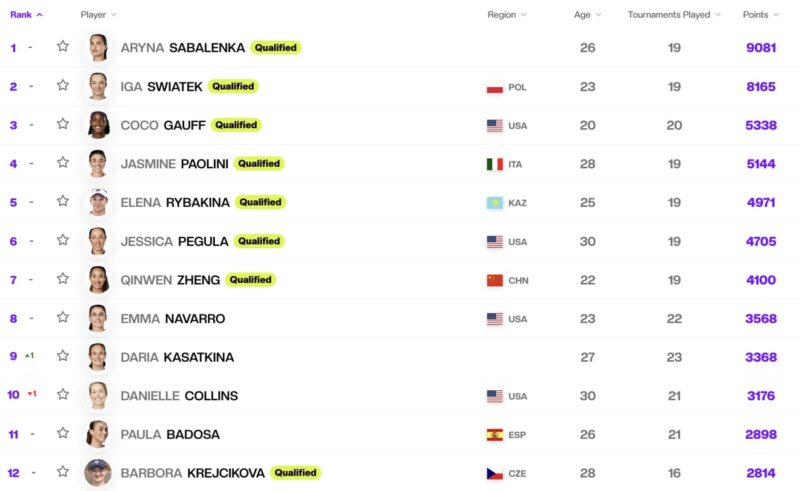Click the Czech flag next to CZE
The height and width of the screenshot is (491, 800).
pos(494,474)
